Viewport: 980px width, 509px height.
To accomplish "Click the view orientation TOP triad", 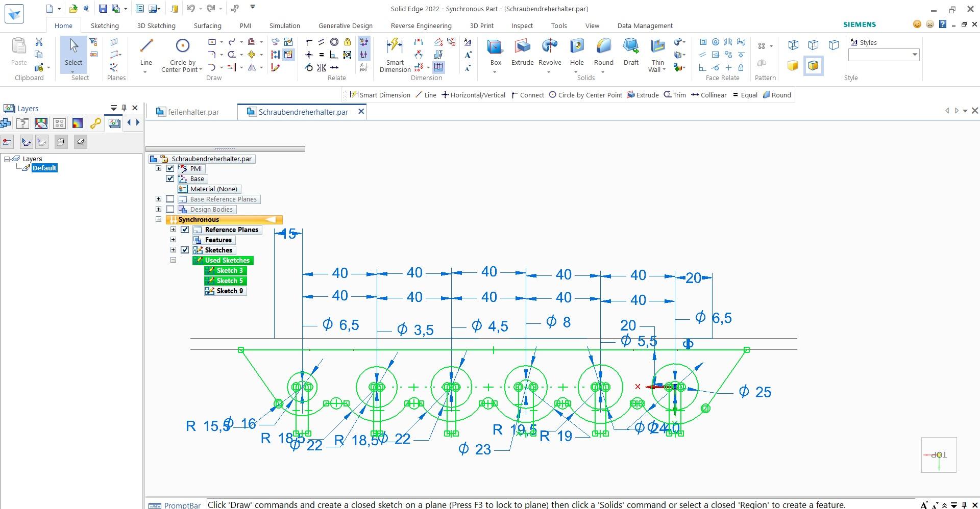I will click(x=939, y=455).
